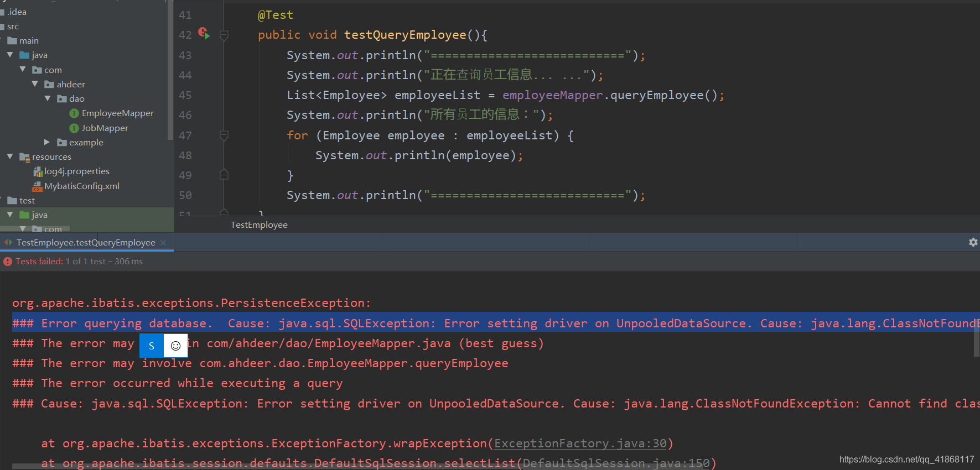Image resolution: width=980 pixels, height=470 pixels.
Task: Click the EmployeeMapper interface icon
Action: coord(74,113)
